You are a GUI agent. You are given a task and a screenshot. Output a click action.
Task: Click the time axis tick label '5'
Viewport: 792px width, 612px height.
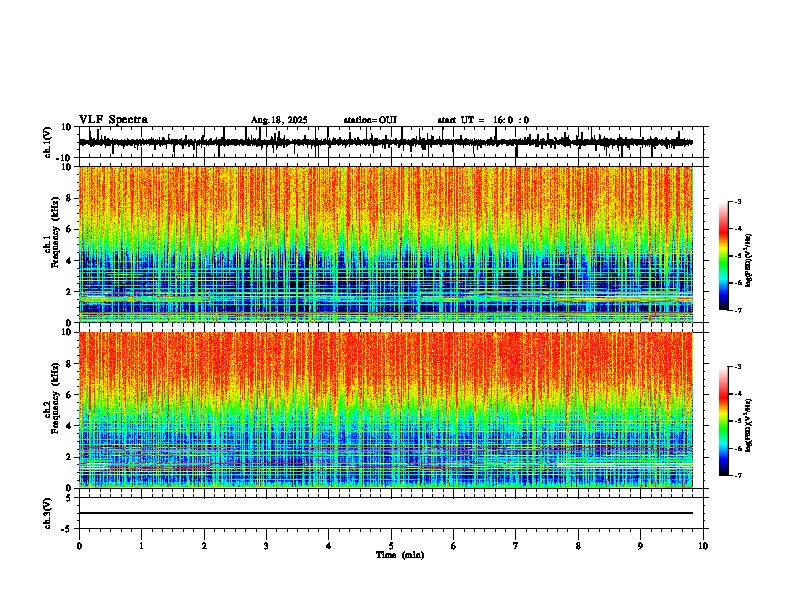(391, 546)
